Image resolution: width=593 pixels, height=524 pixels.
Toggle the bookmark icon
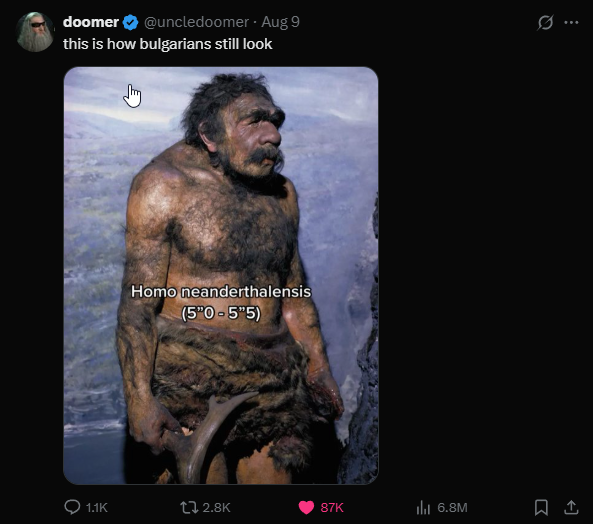pos(541,507)
